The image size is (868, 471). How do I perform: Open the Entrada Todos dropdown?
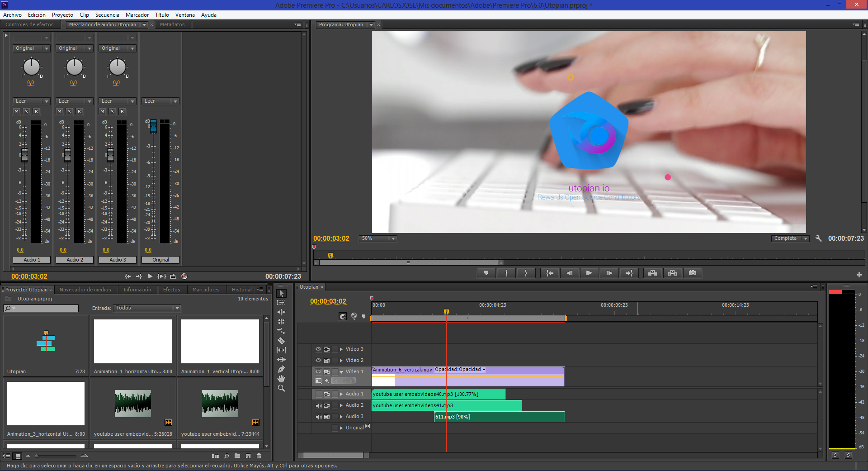point(147,308)
